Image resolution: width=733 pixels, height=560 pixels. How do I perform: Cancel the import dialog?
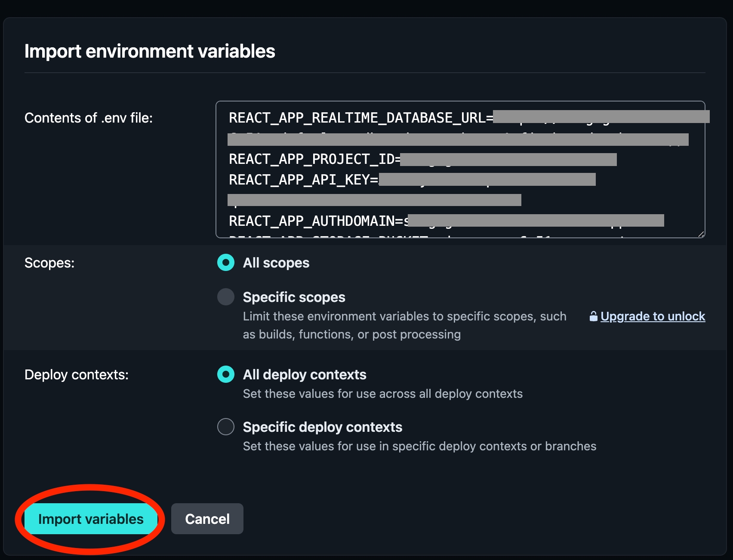click(x=207, y=519)
